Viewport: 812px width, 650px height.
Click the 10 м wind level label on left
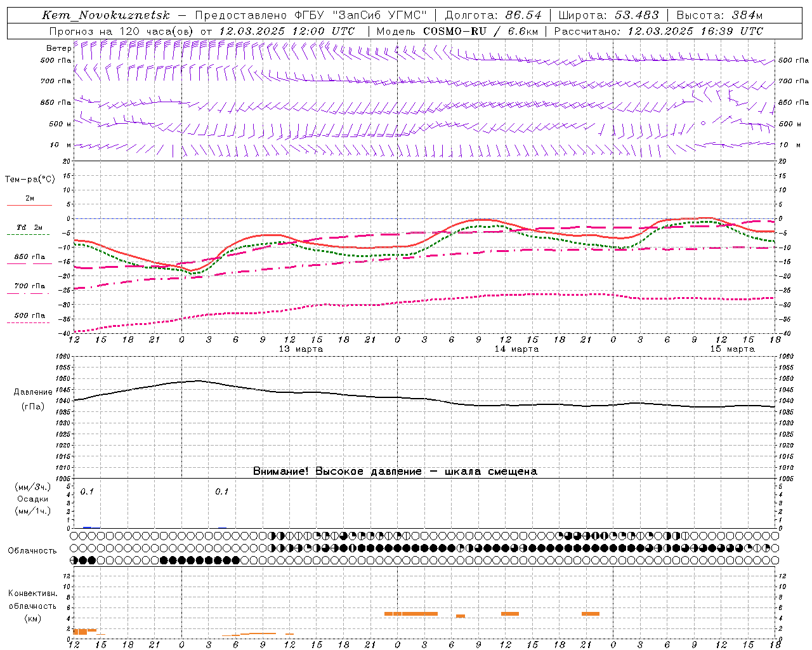61,145
